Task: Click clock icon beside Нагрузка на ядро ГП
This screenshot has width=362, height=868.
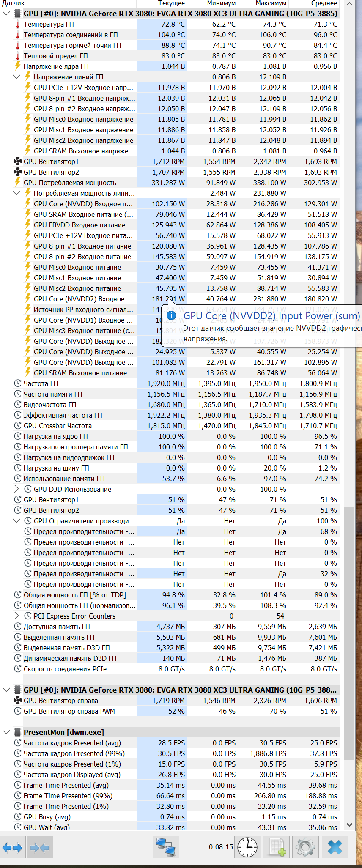Action: coord(18,436)
